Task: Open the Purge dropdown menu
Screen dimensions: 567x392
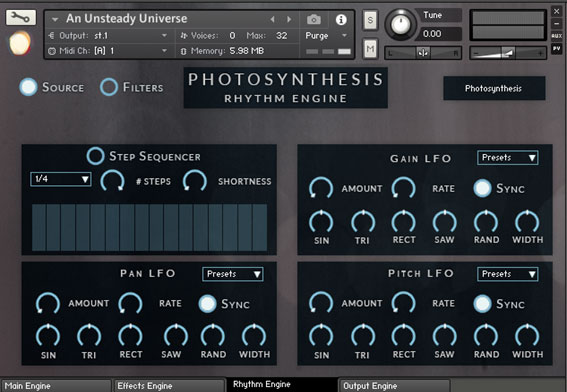Action: (x=326, y=35)
